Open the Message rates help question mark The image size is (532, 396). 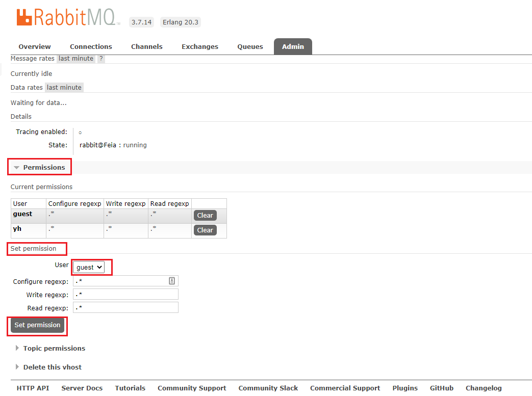101,58
